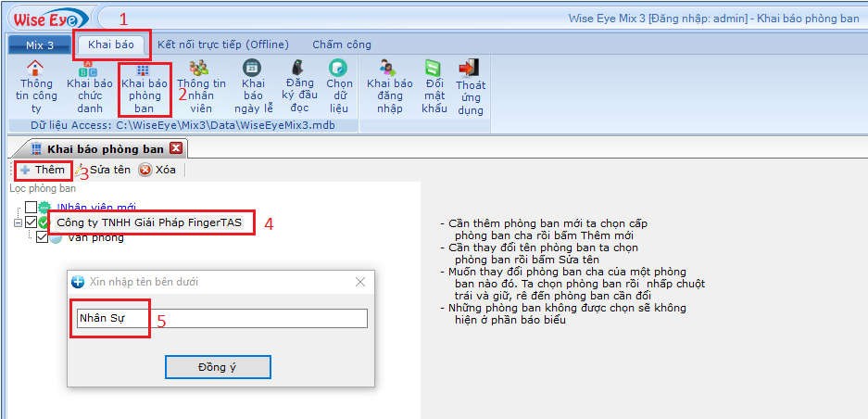Click Thoát ứng dụng exit icon
The height and width of the screenshot is (419, 868).
coord(471,69)
